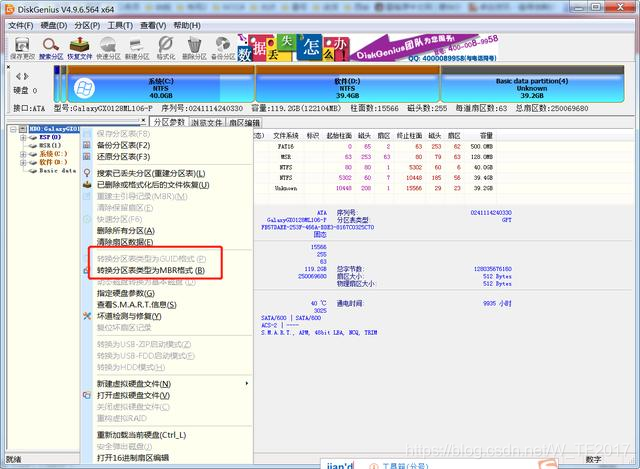Click the narrow ESP partition segment in disk map
The width and height of the screenshot is (640, 469).
point(57,84)
